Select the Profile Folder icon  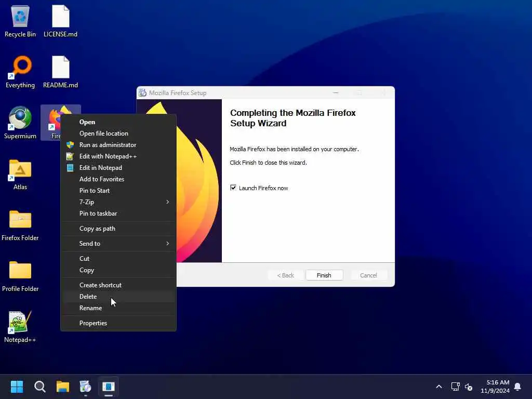tap(20, 276)
